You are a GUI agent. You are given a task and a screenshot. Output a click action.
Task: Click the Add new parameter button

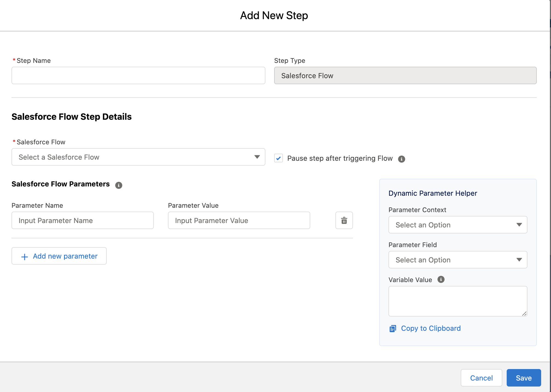click(59, 256)
